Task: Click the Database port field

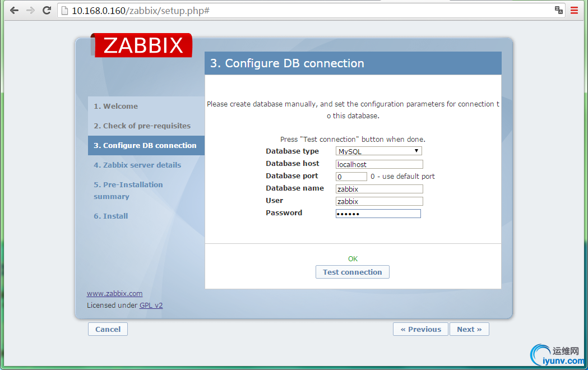Action: [x=351, y=177]
